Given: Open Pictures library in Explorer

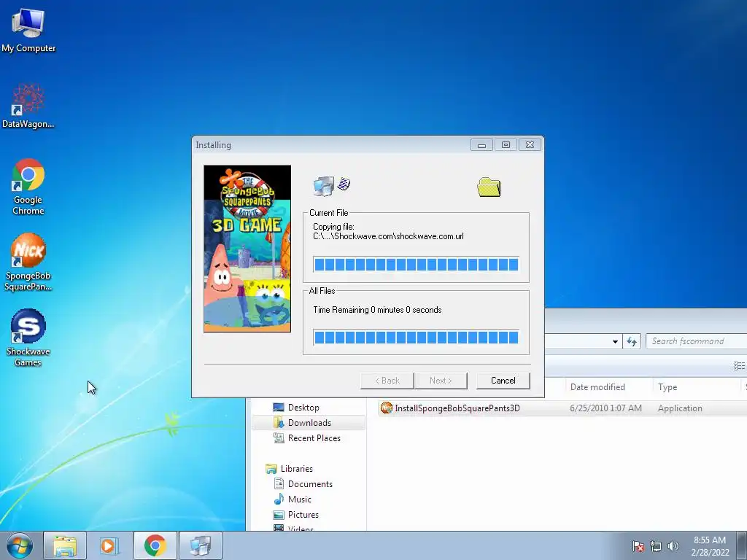Looking at the screenshot, I should [x=303, y=515].
